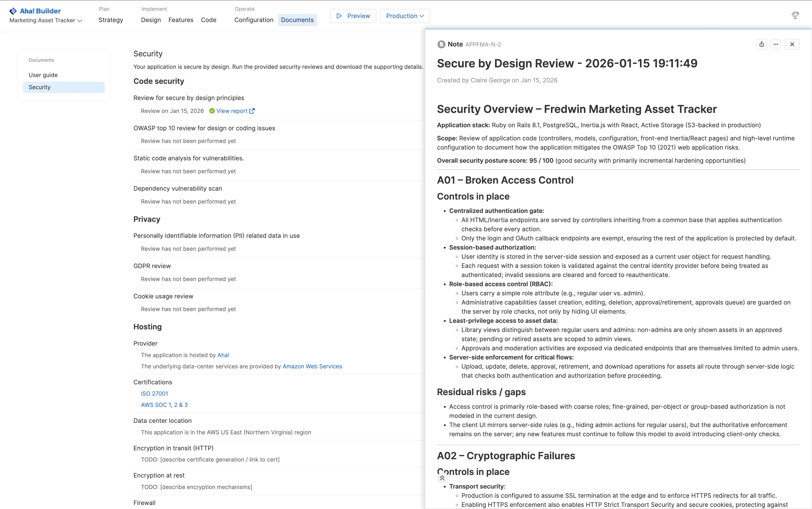Image resolution: width=812 pixels, height=509 pixels.
Task: Open the Production environment dropdown
Action: point(405,16)
